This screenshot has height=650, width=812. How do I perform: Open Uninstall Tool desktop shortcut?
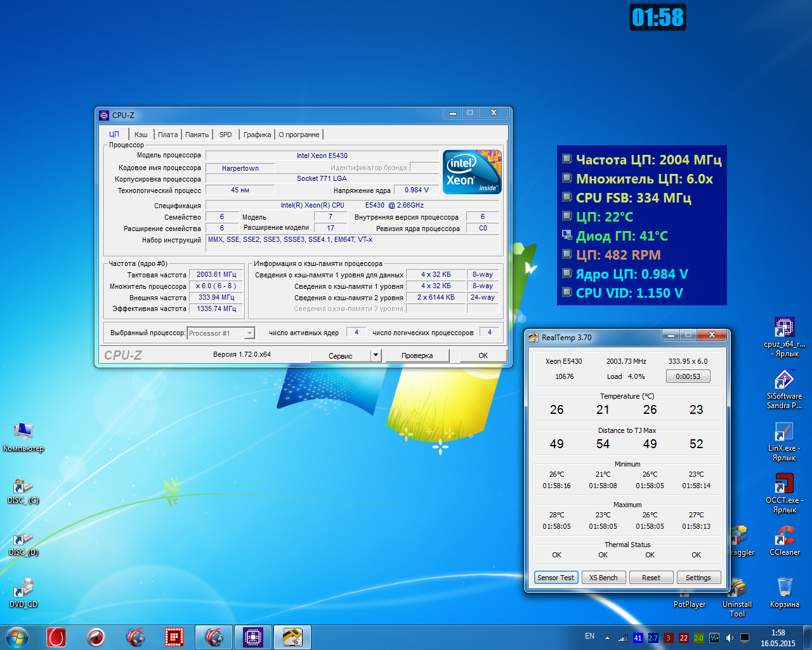tap(737, 597)
